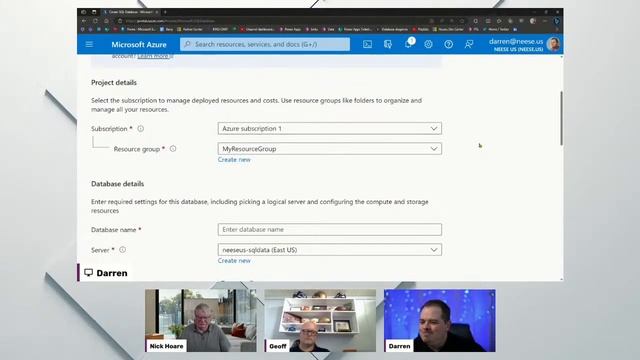640x360 pixels.
Task: Click the Project details heading
Action: (x=114, y=82)
